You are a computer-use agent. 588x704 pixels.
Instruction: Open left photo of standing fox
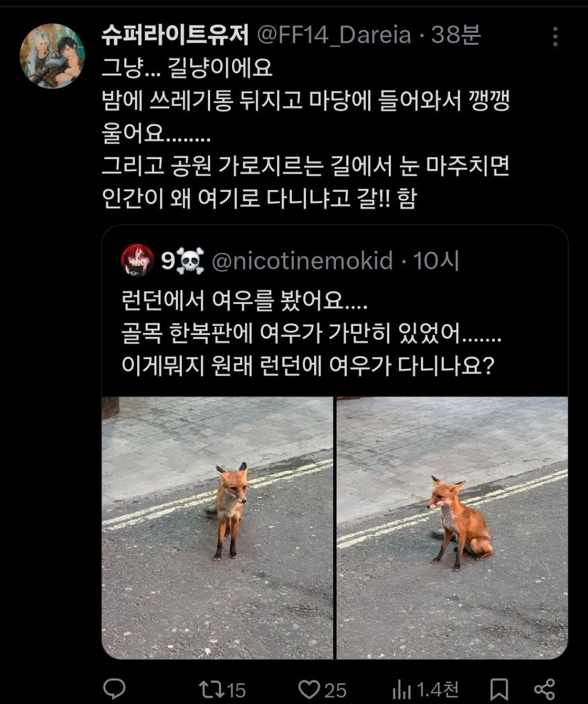(x=218, y=528)
